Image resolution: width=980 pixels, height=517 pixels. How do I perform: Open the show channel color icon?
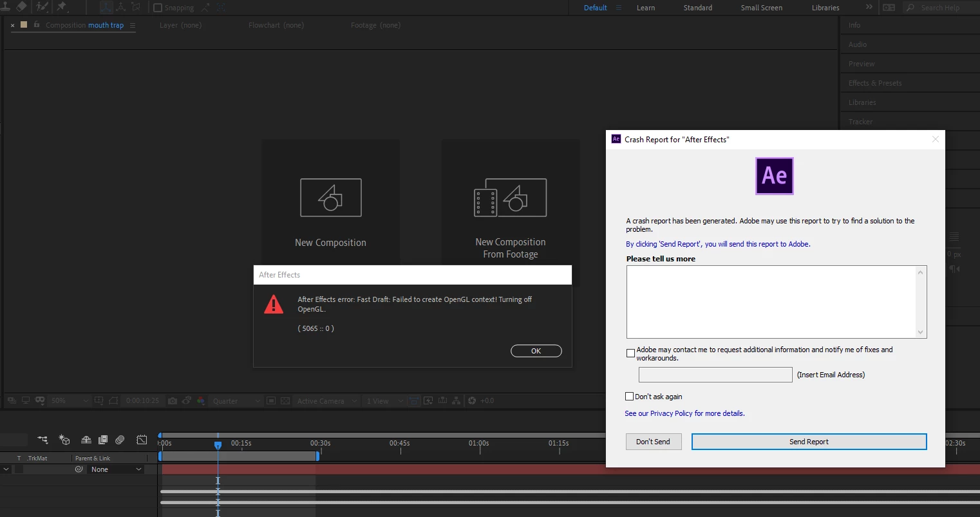201,400
